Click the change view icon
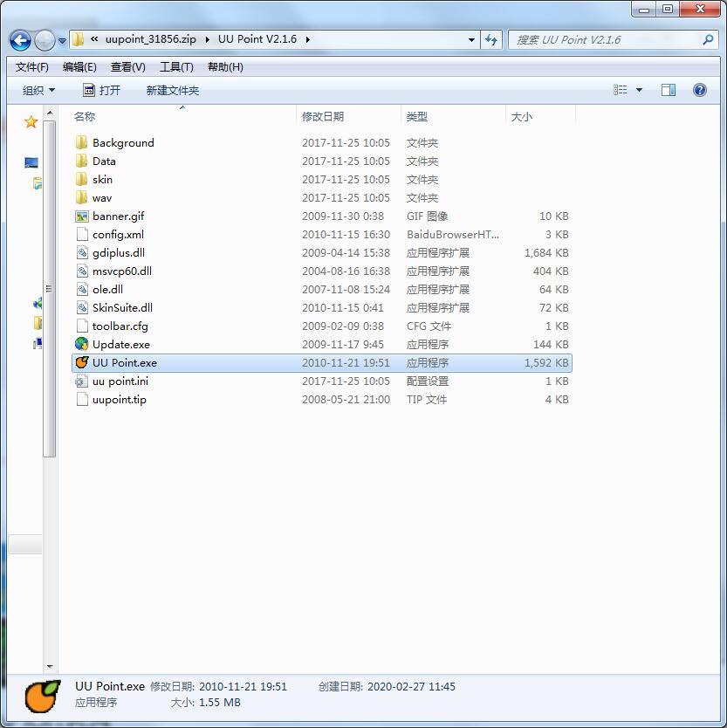727x728 pixels. 621,90
